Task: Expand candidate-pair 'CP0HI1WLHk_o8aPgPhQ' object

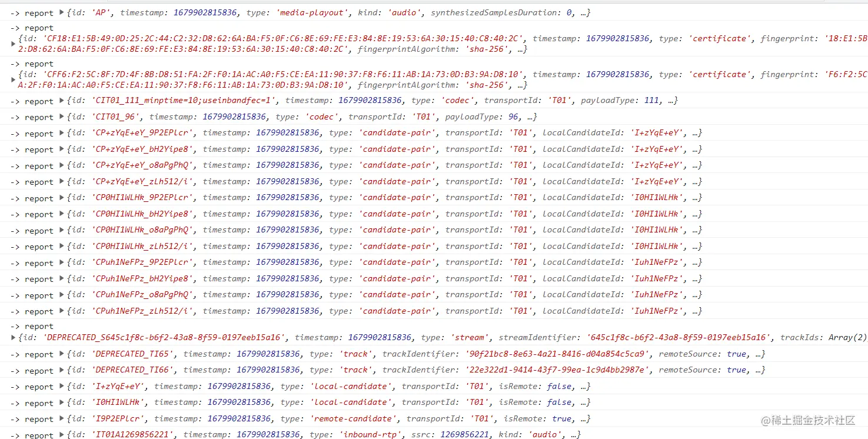Action: point(62,230)
